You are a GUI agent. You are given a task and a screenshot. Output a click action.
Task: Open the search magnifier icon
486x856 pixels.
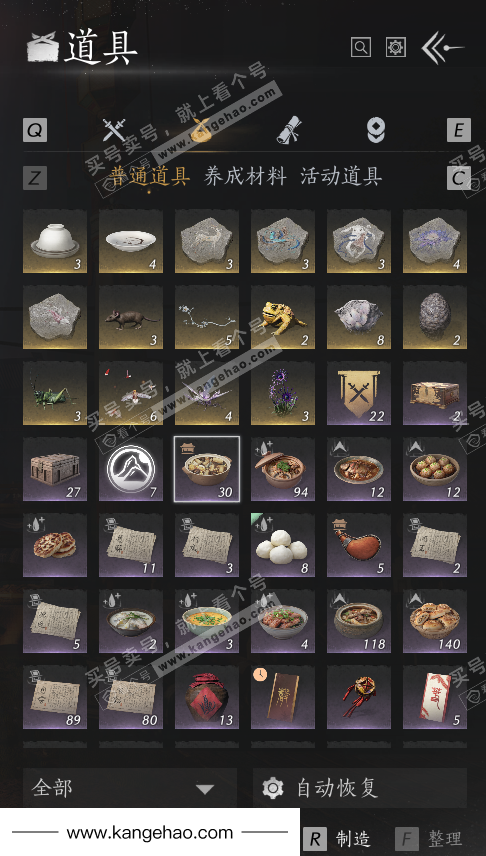360,47
